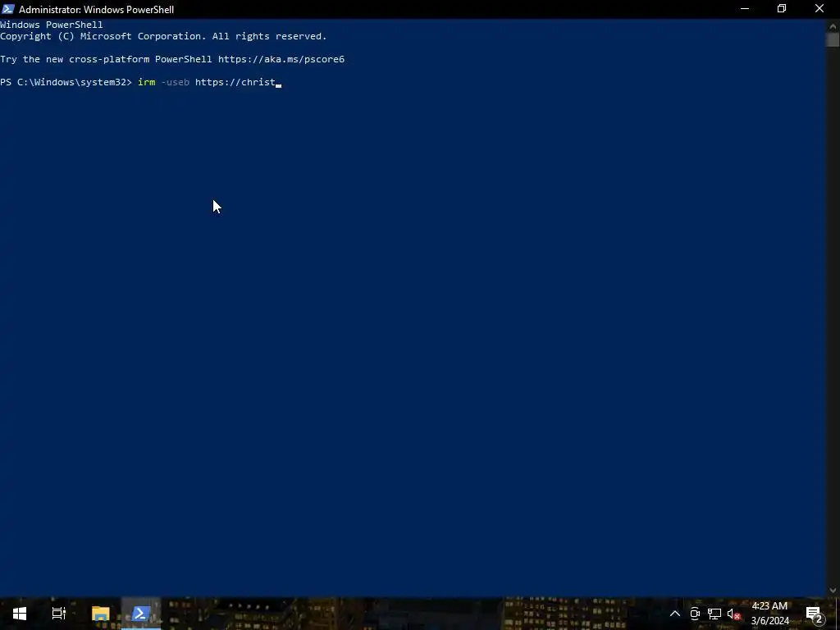This screenshot has height=630, width=840.
Task: Open File Explorer from the taskbar
Action: pos(100,614)
